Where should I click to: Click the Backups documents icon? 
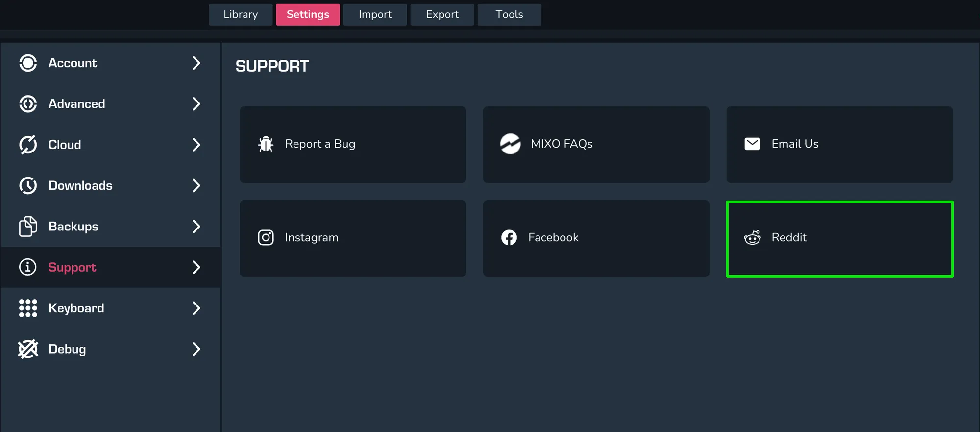28,227
